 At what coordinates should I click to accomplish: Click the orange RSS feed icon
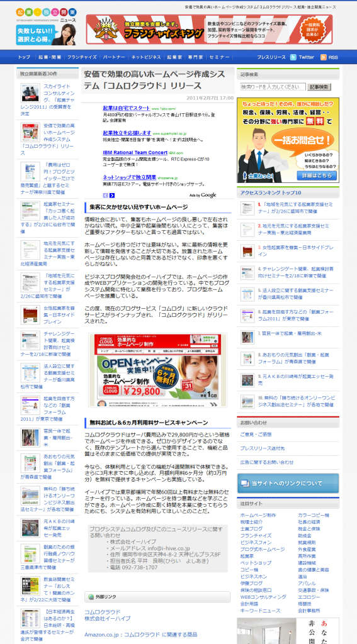(323, 57)
